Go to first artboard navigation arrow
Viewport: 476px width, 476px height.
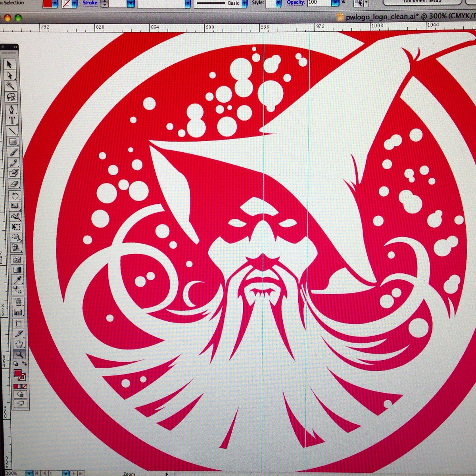coord(36,473)
